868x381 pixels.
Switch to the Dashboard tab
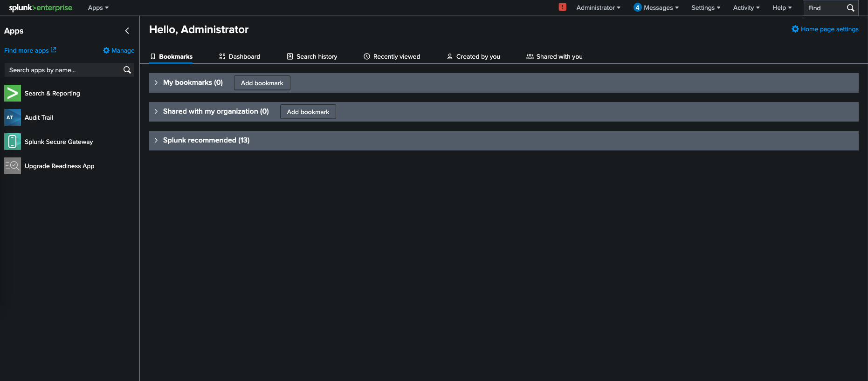(x=240, y=56)
